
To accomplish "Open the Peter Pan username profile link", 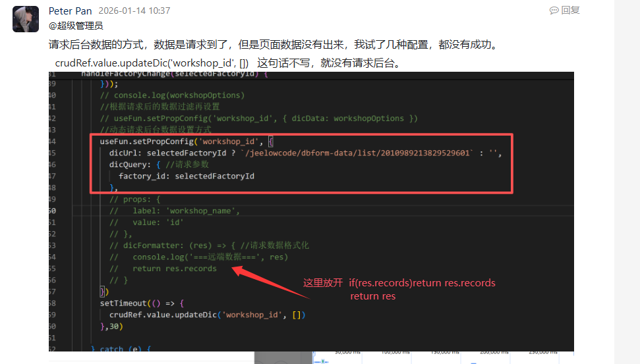I will tap(71, 11).
